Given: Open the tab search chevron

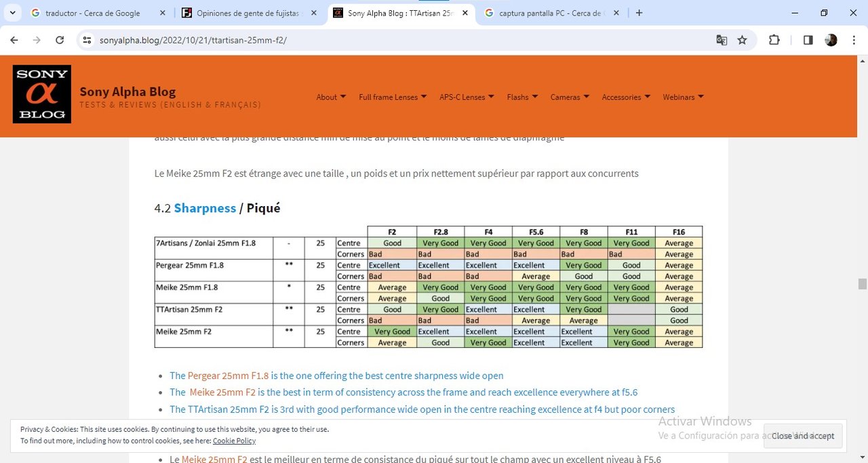Looking at the screenshot, I should (12, 13).
